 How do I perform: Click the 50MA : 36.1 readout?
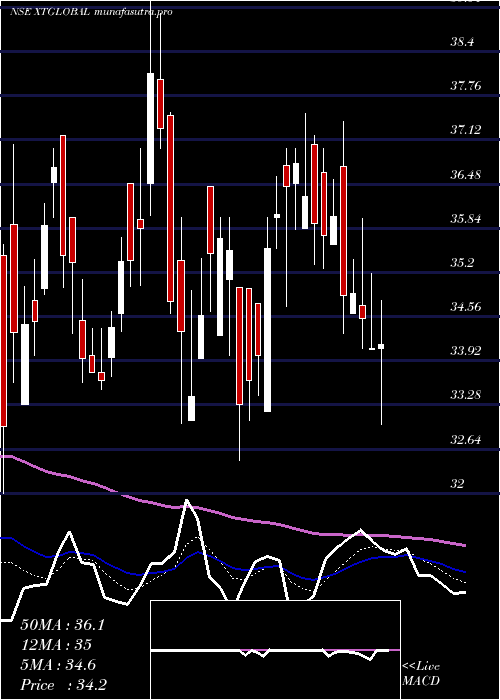pos(62,625)
